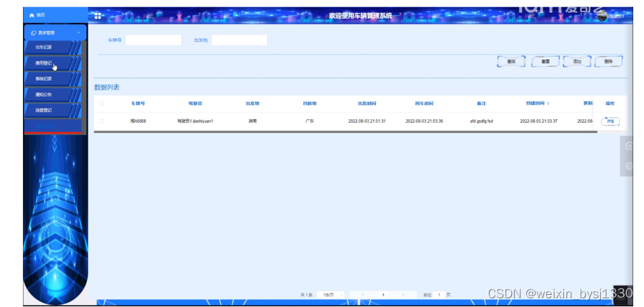The height and width of the screenshot is (307, 644).
Task: Click the 车牌号 input field
Action: click(153, 40)
